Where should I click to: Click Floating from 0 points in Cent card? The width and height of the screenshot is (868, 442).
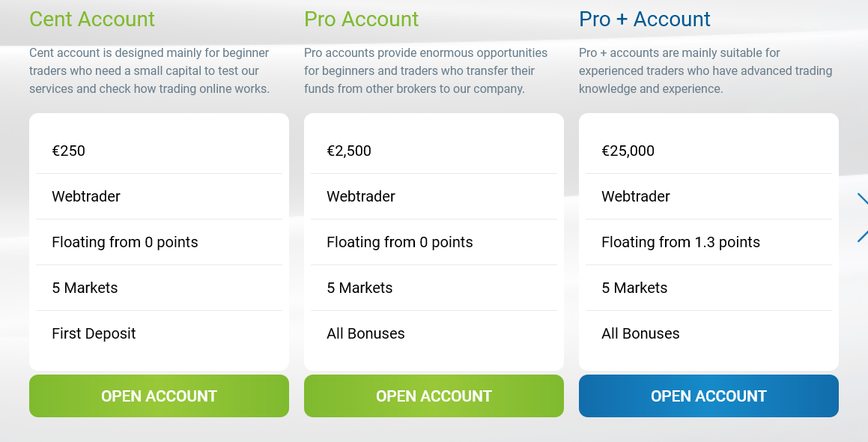click(x=159, y=242)
